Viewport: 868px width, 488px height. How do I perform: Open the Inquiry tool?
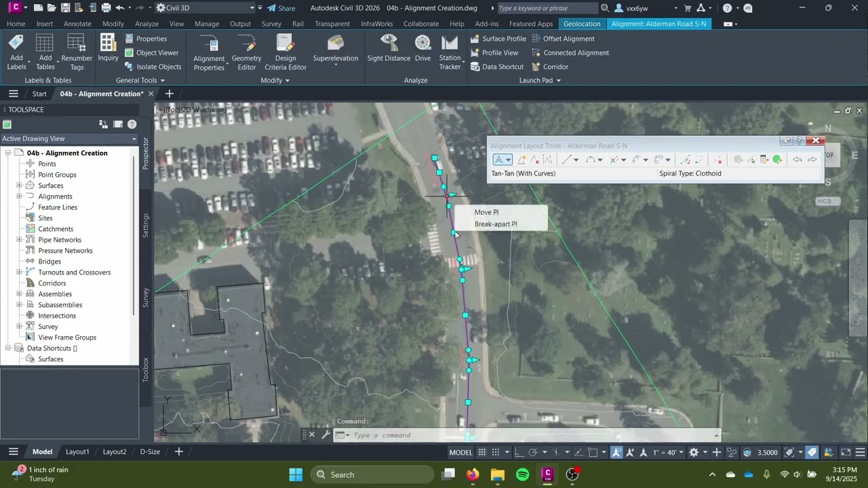pyautogui.click(x=108, y=47)
